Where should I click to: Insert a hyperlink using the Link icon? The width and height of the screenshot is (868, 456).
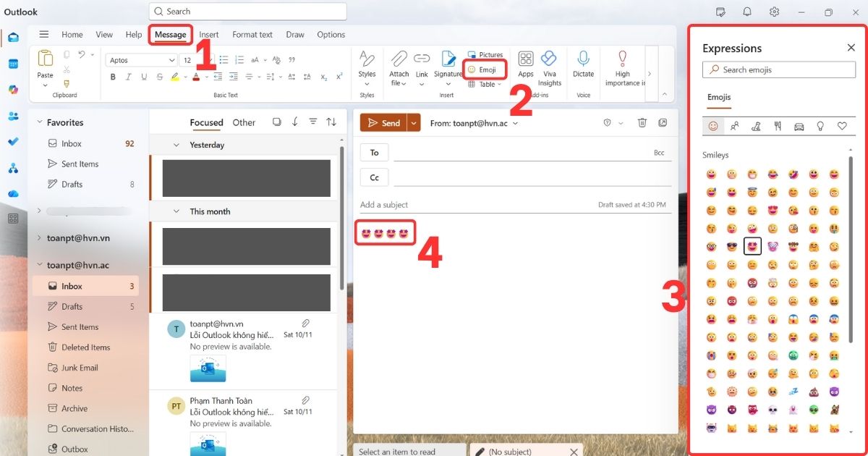422,65
